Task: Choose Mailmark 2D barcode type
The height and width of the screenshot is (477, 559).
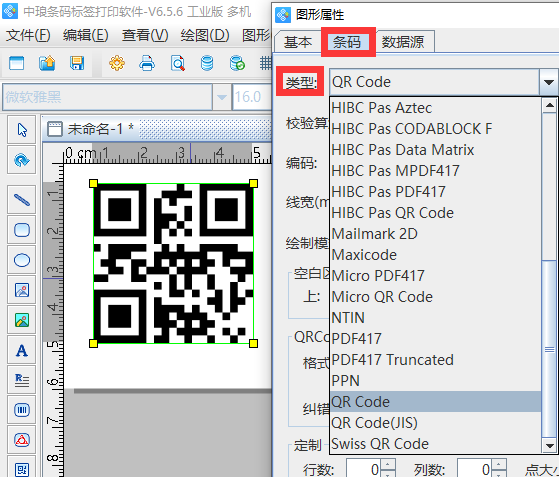Action: click(435, 234)
